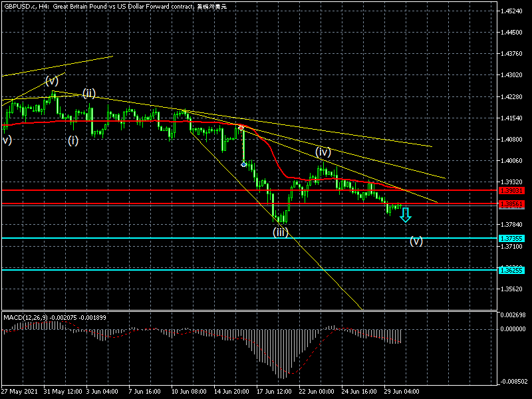Viewport: 532px width, 399px height.
Task: Click the 27 May 2021 date label
Action: [20, 392]
